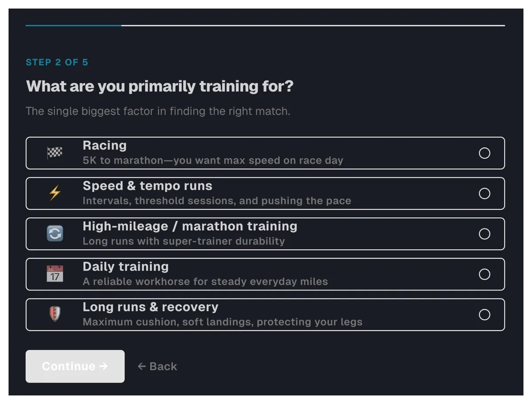The height and width of the screenshot is (404, 532).
Task: Click the checkered flag Racing icon
Action: [55, 153]
